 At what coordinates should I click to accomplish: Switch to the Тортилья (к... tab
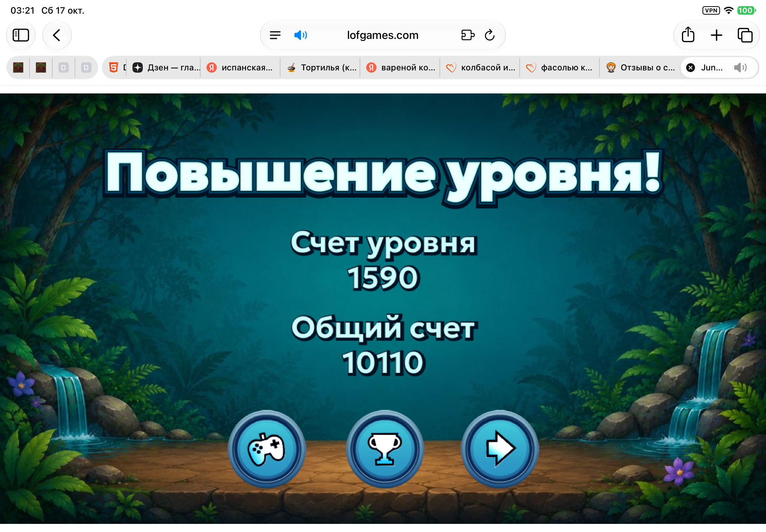click(320, 68)
